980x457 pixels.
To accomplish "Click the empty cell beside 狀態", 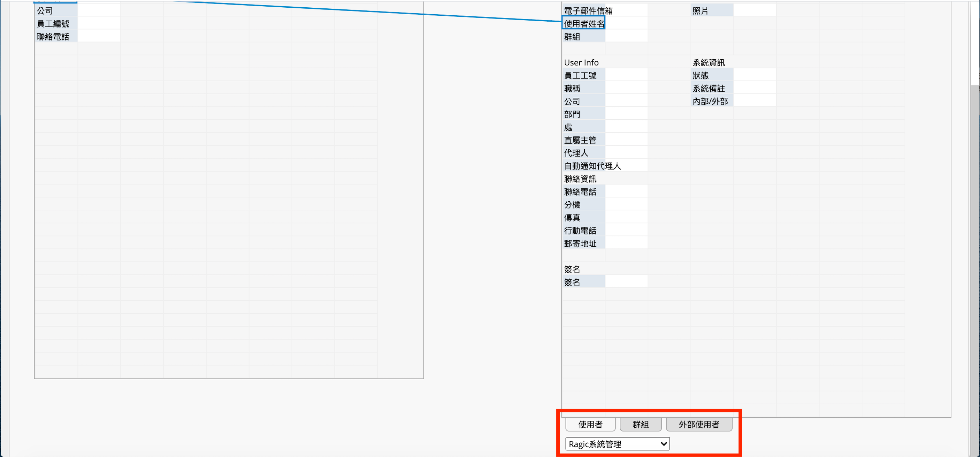I will click(755, 75).
